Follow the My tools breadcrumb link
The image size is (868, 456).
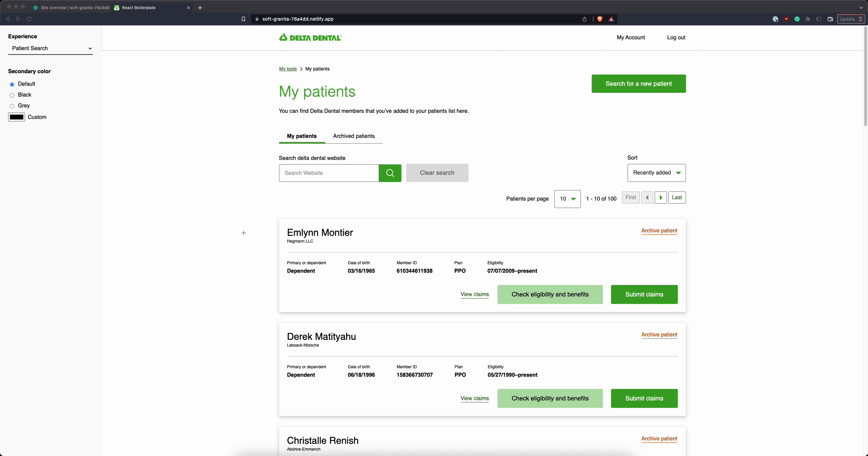coord(288,69)
